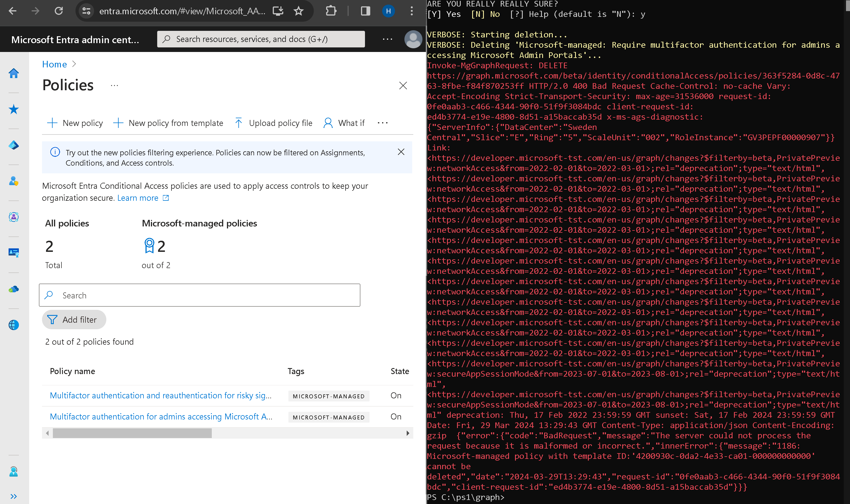
Task: Click the Home icon in the sidebar
Action: (14, 73)
